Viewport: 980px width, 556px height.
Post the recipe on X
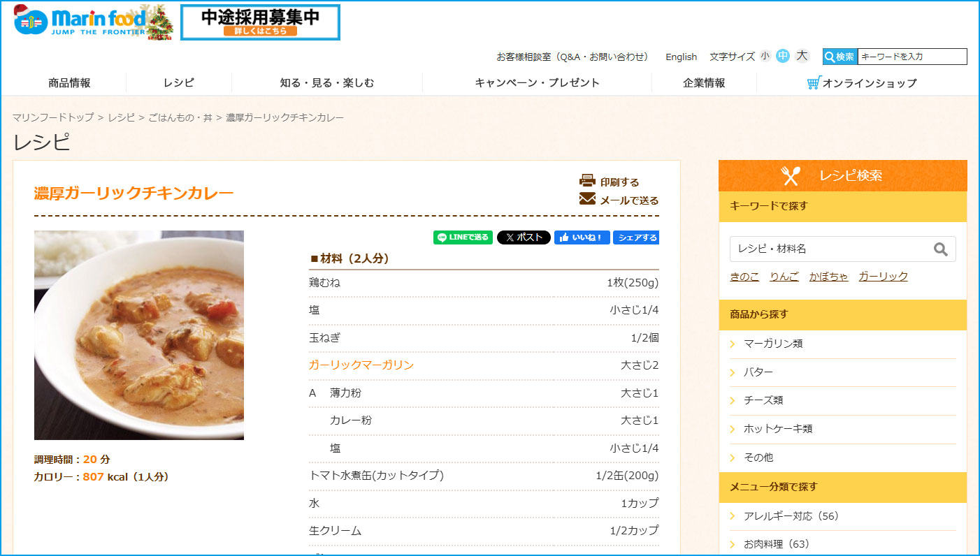pyautogui.click(x=524, y=237)
